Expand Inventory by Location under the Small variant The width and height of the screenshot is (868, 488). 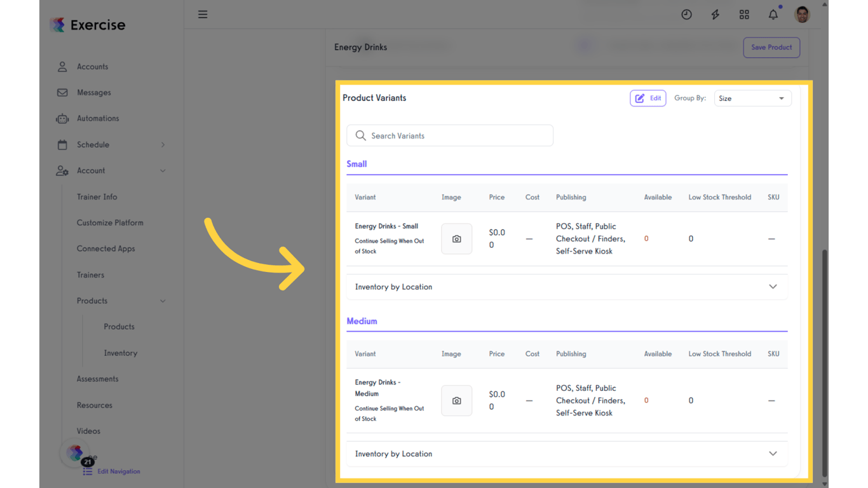point(773,287)
